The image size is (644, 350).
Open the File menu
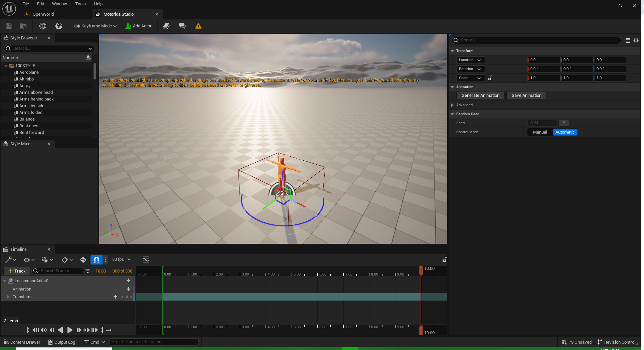(x=26, y=4)
